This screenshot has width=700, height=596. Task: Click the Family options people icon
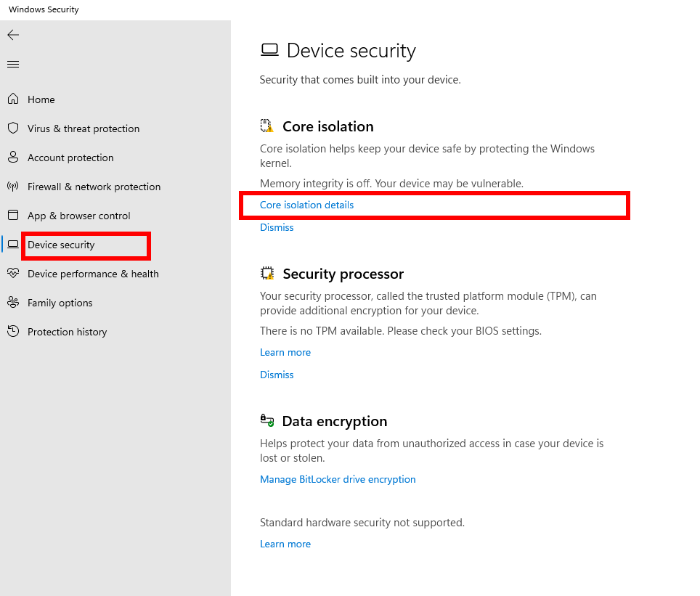[x=13, y=303]
